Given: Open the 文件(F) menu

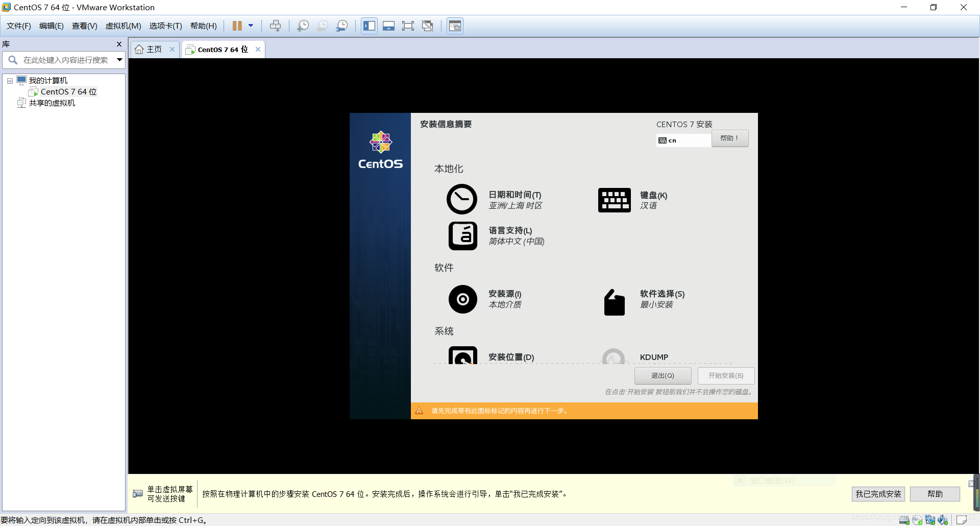Looking at the screenshot, I should 19,26.
